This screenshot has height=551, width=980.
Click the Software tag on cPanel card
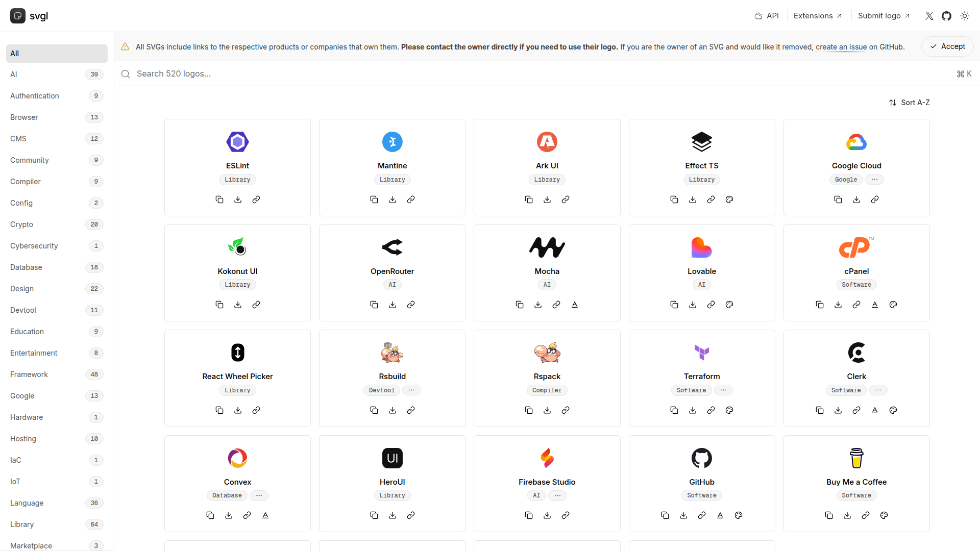856,285
